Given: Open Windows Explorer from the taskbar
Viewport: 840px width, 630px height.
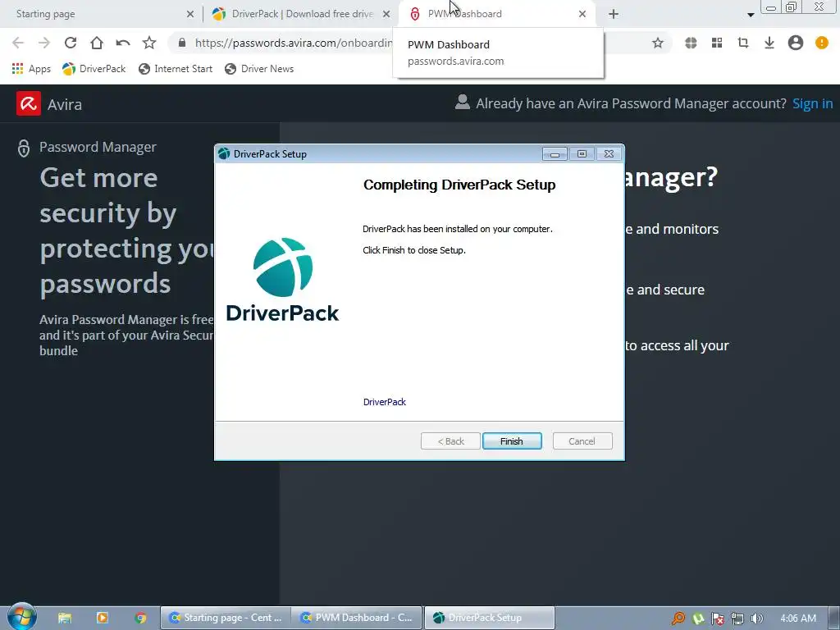Looking at the screenshot, I should pos(65,618).
